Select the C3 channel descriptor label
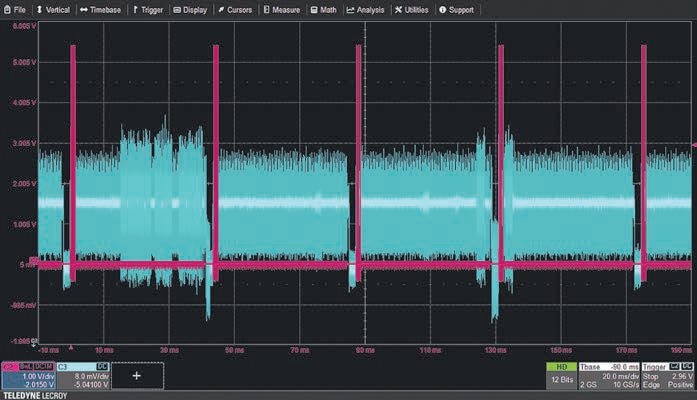The height and width of the screenshot is (400, 697). click(x=63, y=367)
